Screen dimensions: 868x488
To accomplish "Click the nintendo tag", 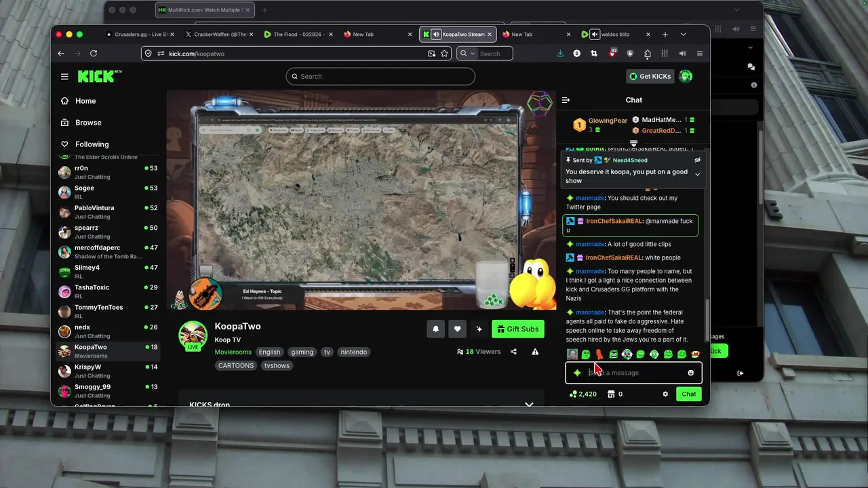I will coord(354,352).
